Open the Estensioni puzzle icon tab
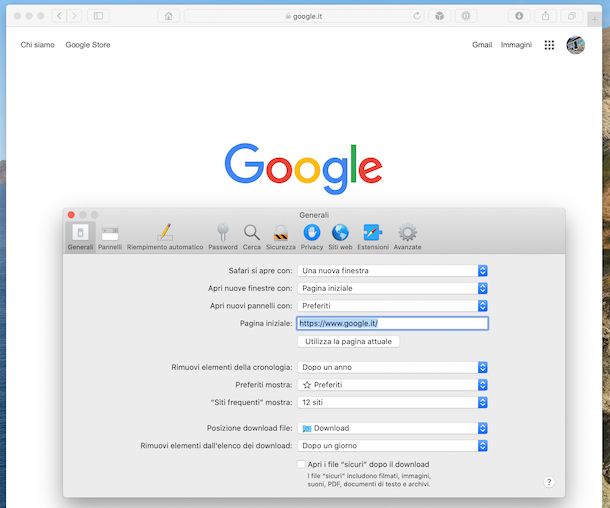This screenshot has height=508, width=610. (373, 237)
